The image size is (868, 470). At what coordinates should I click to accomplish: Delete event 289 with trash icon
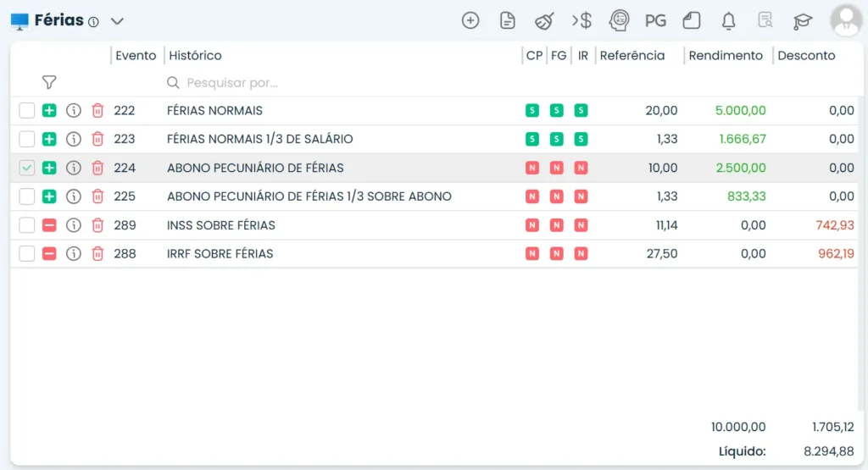97,225
